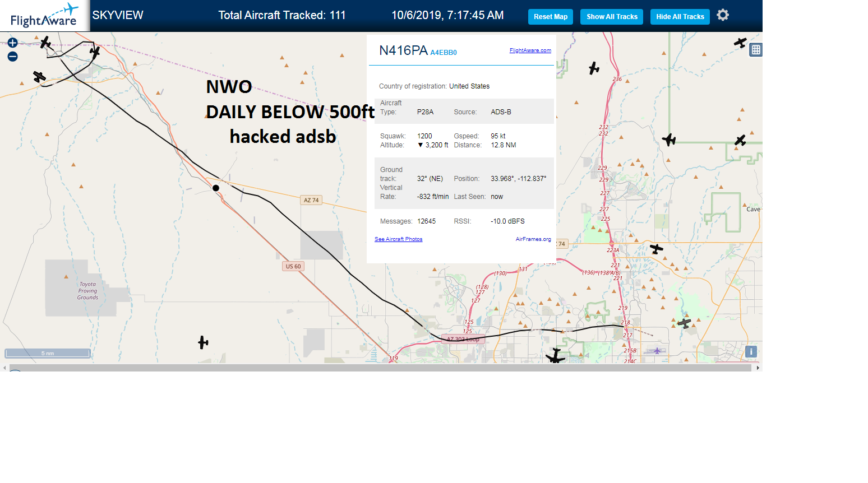868x483 pixels.
Task: Open the AirFrames.org link
Action: pyautogui.click(x=533, y=239)
